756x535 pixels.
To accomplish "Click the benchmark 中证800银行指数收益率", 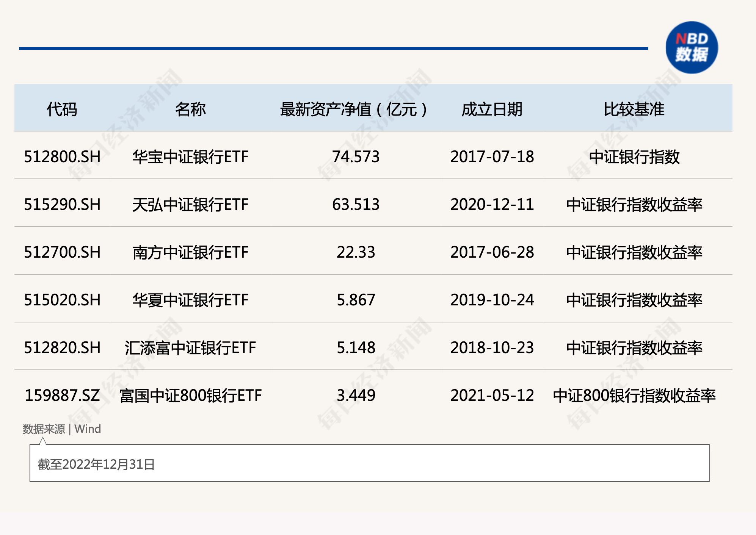I will 634,395.
